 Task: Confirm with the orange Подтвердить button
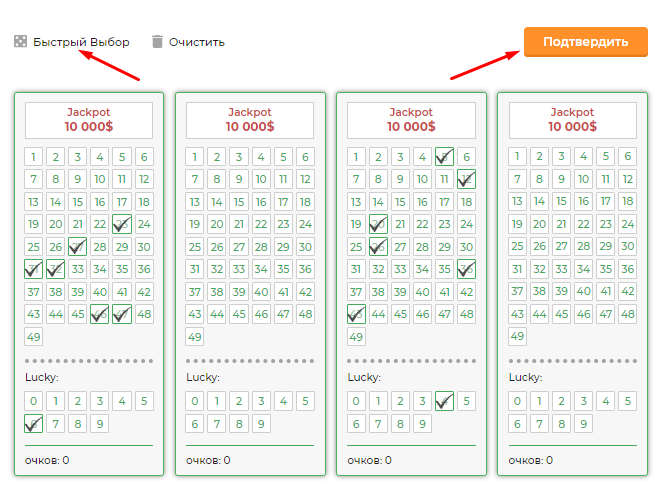pos(585,42)
